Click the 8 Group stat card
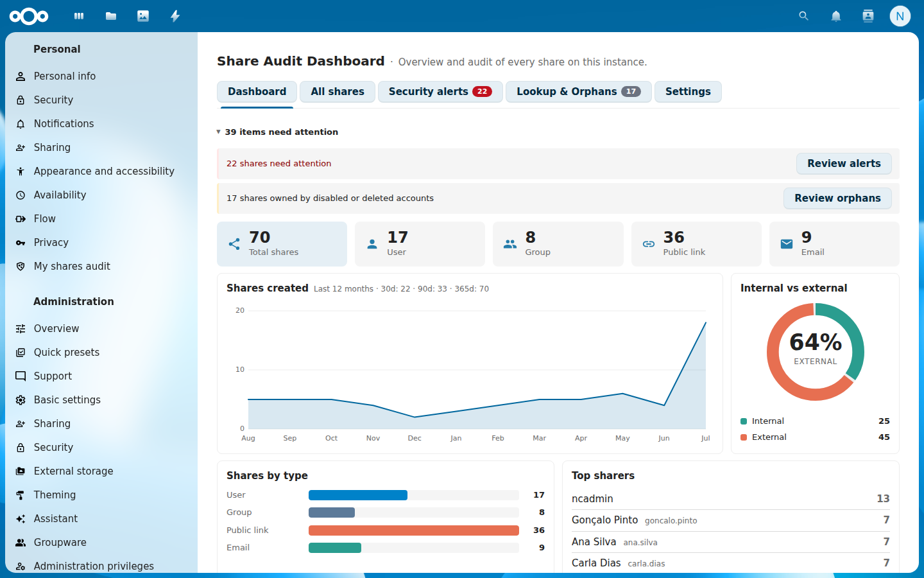 pyautogui.click(x=558, y=244)
